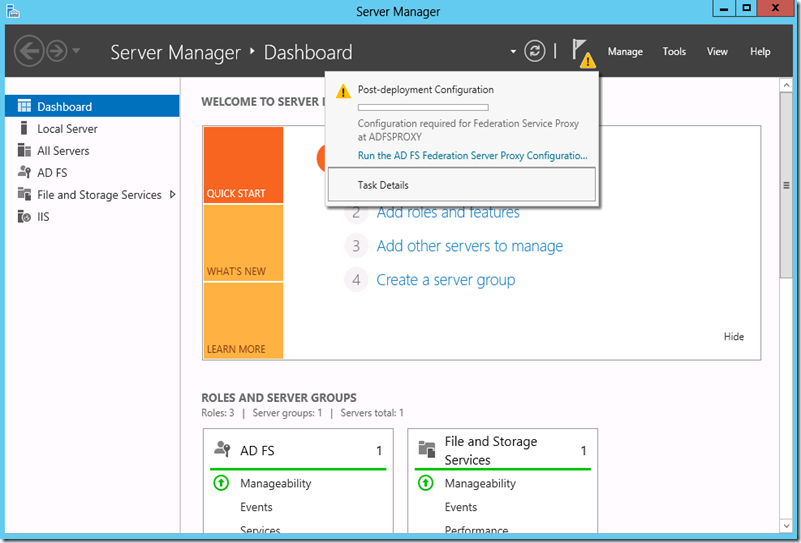This screenshot has height=543, width=801.
Task: Click the AD FS sidebar icon
Action: 24,172
